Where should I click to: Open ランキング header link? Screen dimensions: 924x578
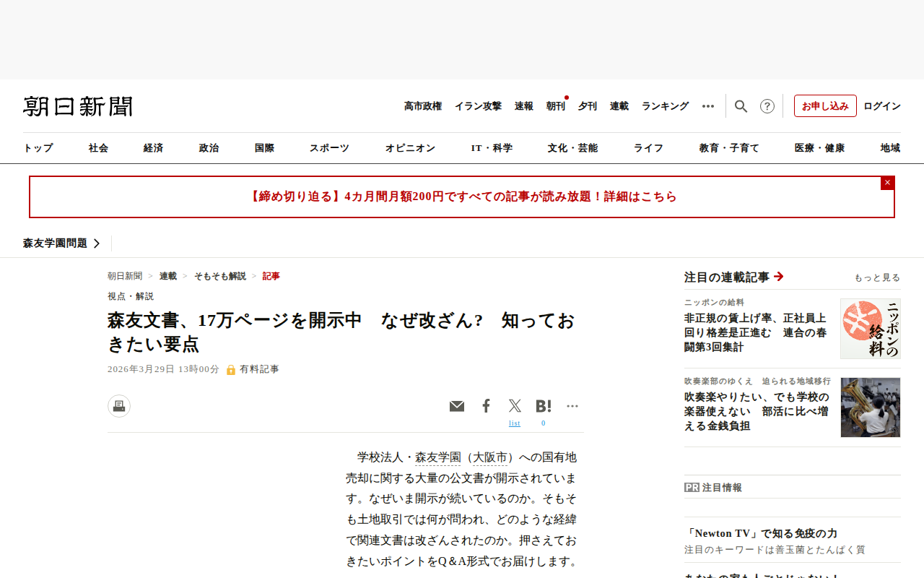tap(666, 106)
